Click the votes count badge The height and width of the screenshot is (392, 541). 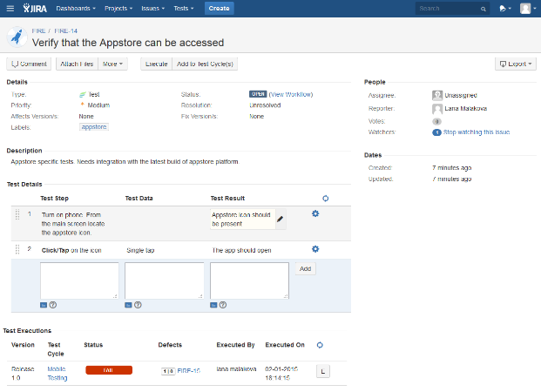[436, 121]
